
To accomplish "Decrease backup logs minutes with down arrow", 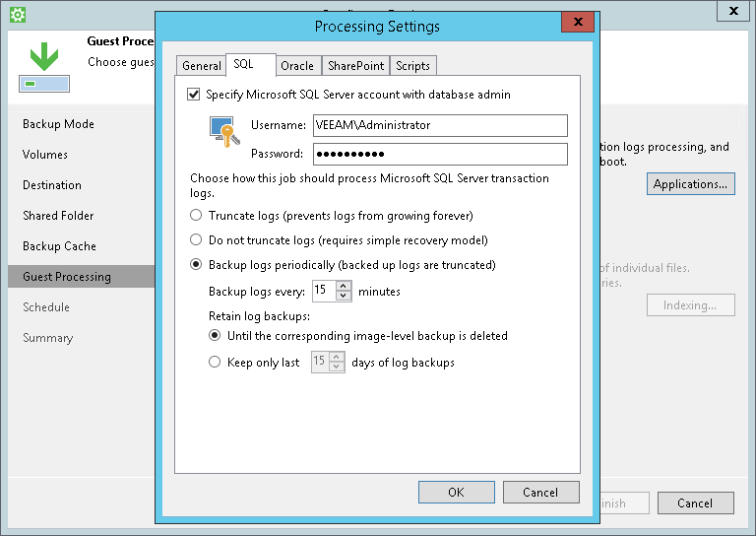I will pos(344,296).
